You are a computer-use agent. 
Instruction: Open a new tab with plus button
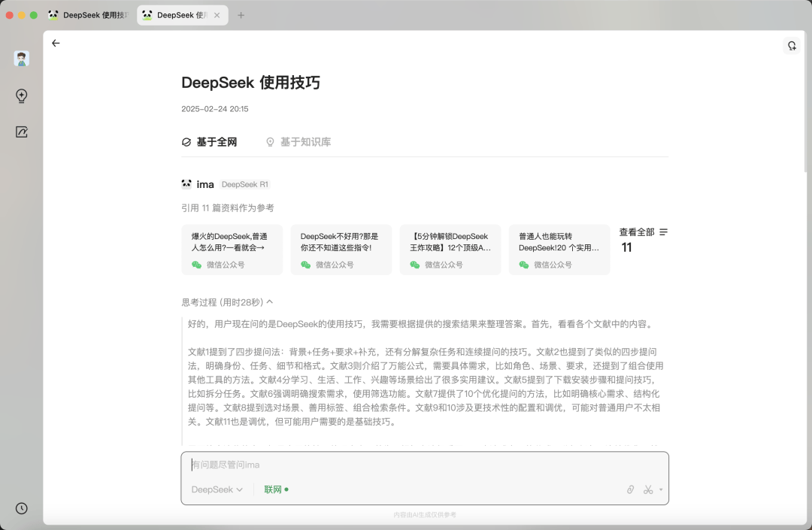point(241,15)
